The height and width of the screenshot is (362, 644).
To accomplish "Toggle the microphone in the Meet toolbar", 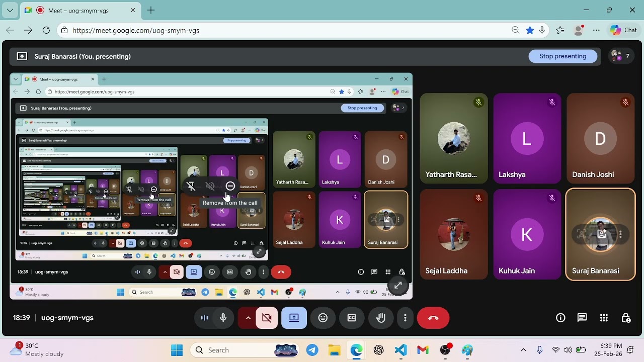I will 223,318.
